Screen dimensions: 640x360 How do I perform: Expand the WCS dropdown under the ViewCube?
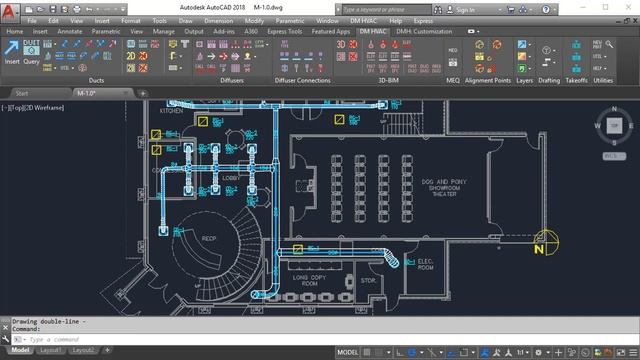point(614,156)
